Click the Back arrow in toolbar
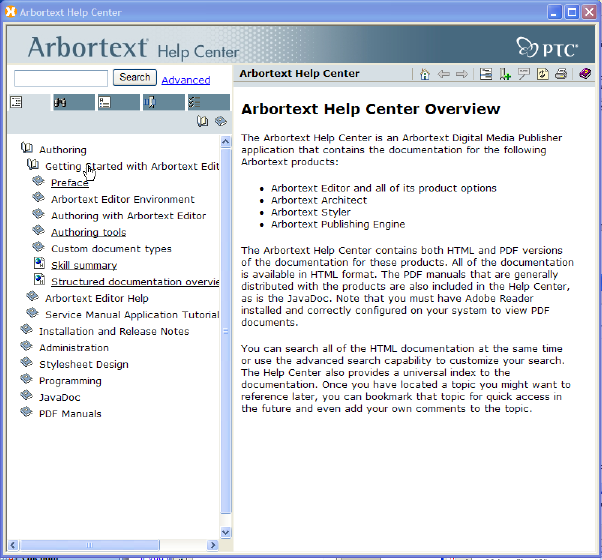The image size is (602, 560). (x=443, y=74)
